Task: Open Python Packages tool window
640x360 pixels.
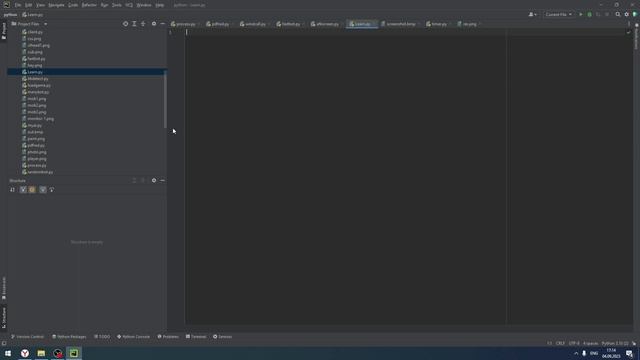Action: [69, 337]
